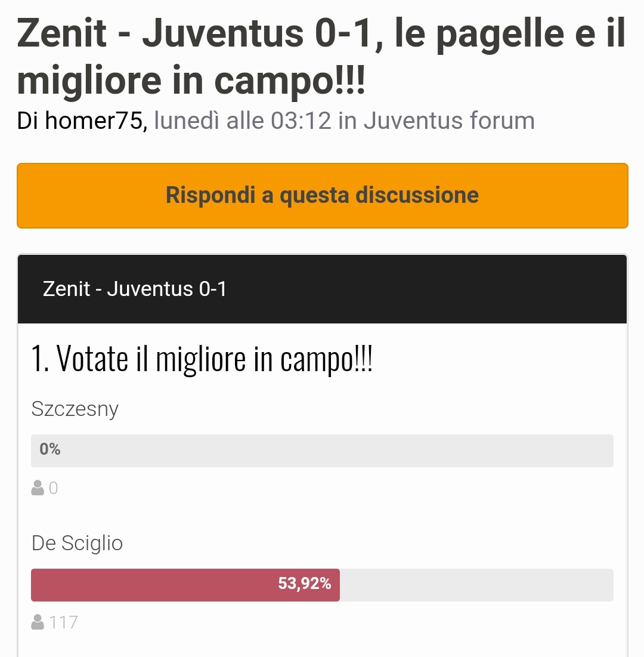Click the 53,92% percentage label

[305, 583]
